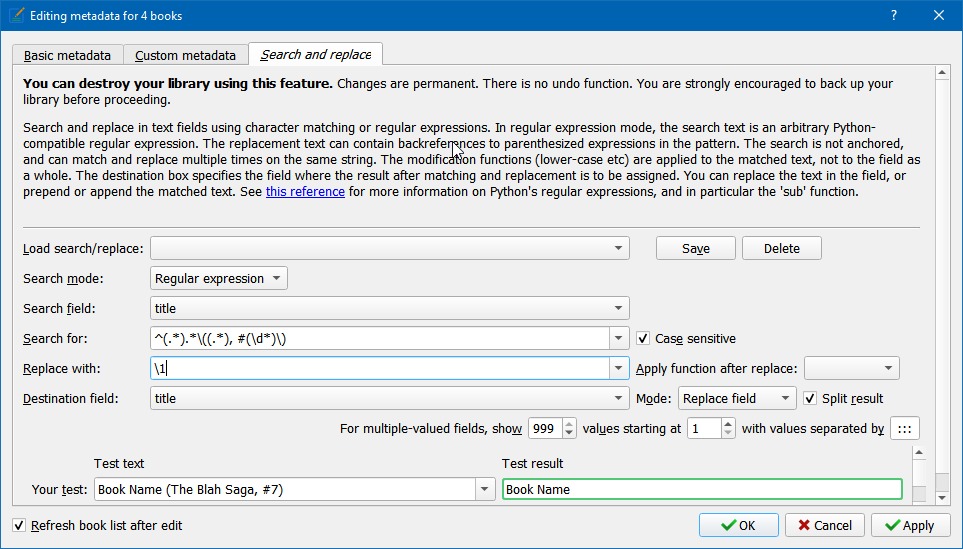The height and width of the screenshot is (549, 963).
Task: Click the red X Cancel button
Action: 825,525
